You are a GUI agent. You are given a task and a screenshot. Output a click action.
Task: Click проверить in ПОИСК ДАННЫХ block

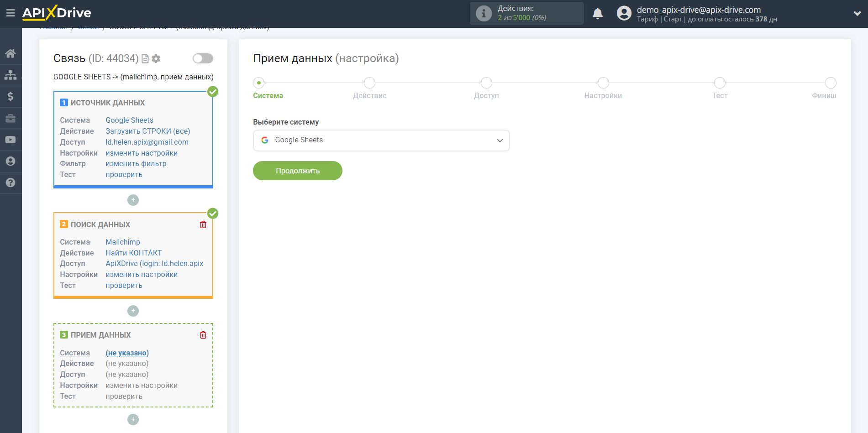[124, 285]
